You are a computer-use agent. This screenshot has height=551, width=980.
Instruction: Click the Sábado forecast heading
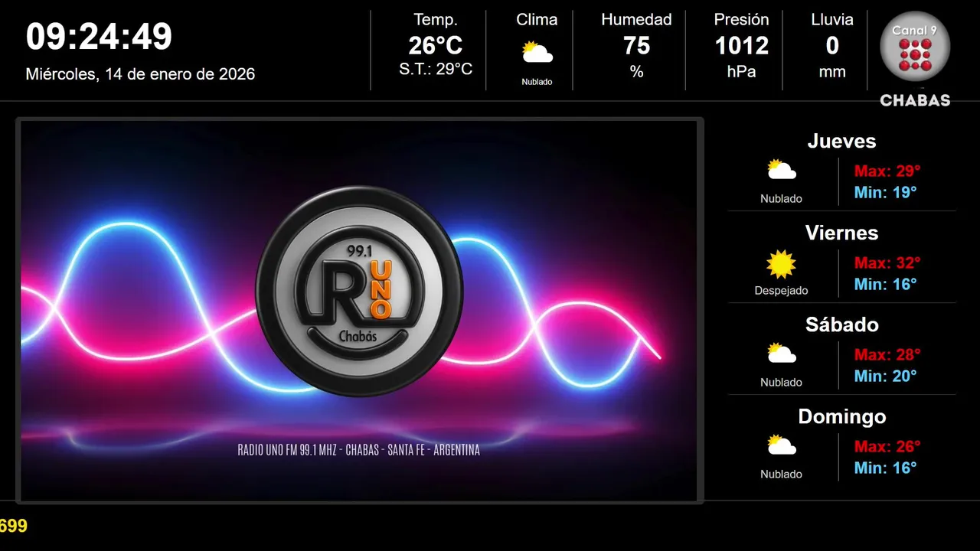click(x=841, y=324)
